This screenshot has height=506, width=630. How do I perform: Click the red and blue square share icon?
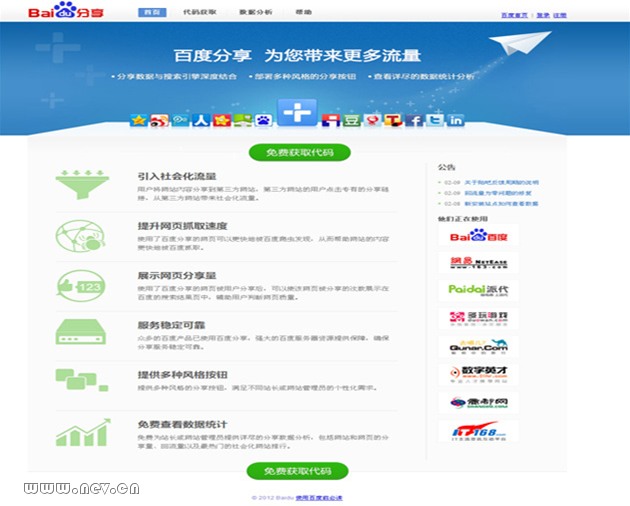(x=331, y=120)
